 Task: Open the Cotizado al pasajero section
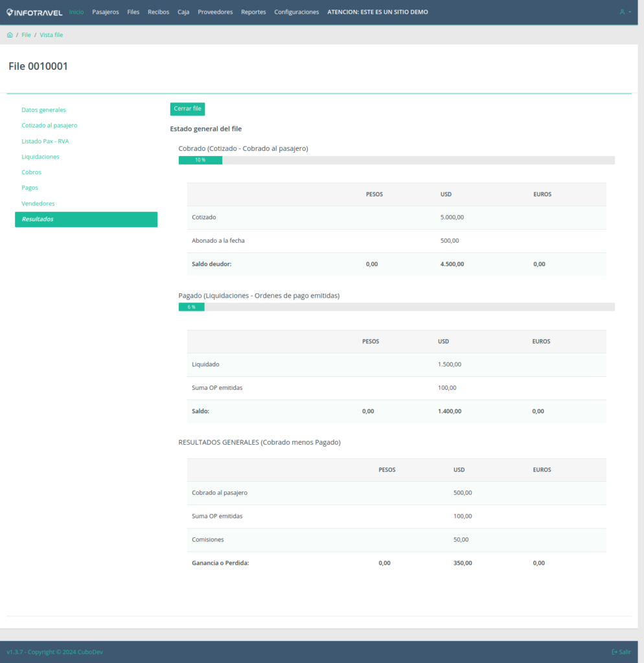[49, 126]
